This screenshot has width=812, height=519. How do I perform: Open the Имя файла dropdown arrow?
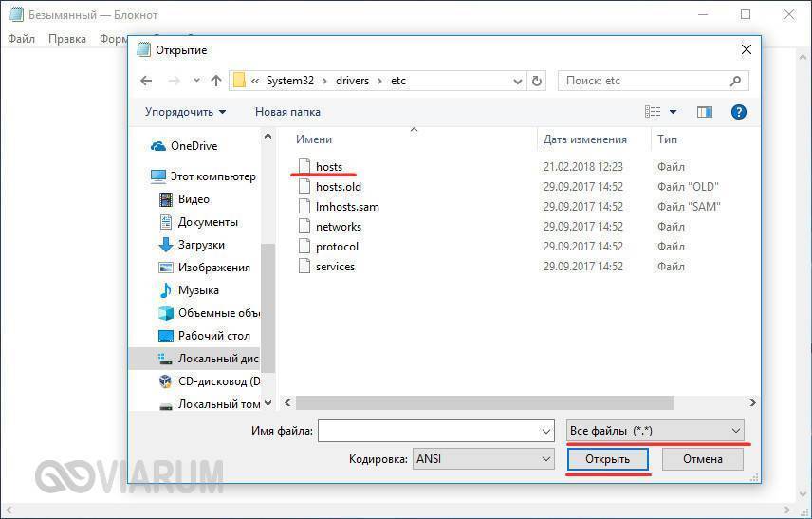coord(546,431)
